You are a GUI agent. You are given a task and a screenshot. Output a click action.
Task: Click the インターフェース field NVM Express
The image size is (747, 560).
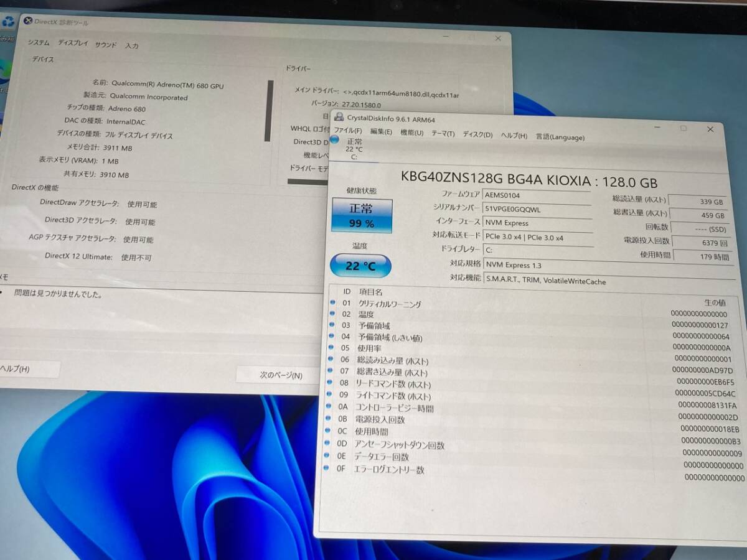[x=537, y=223]
